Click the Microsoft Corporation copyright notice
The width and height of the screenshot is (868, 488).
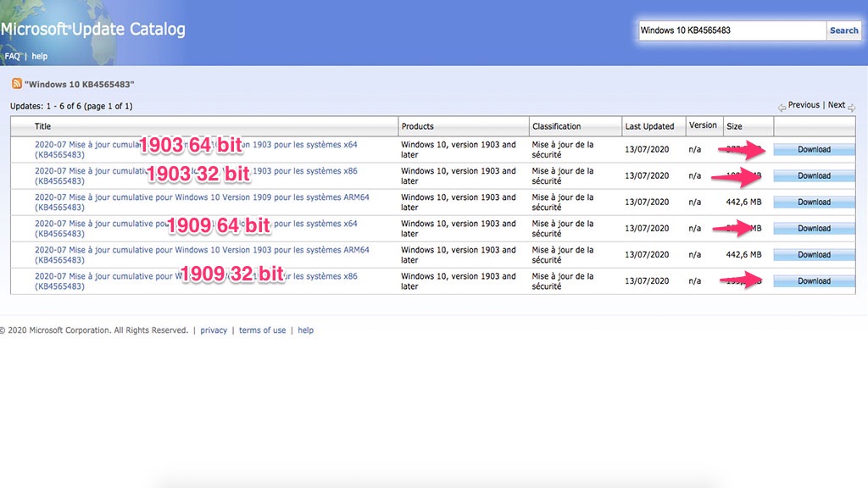94,330
